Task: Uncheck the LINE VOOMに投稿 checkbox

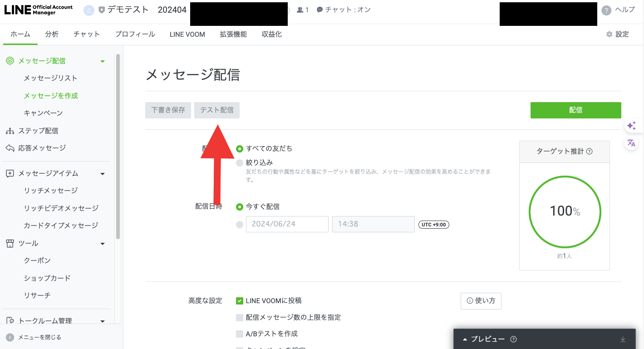Action: pos(240,300)
